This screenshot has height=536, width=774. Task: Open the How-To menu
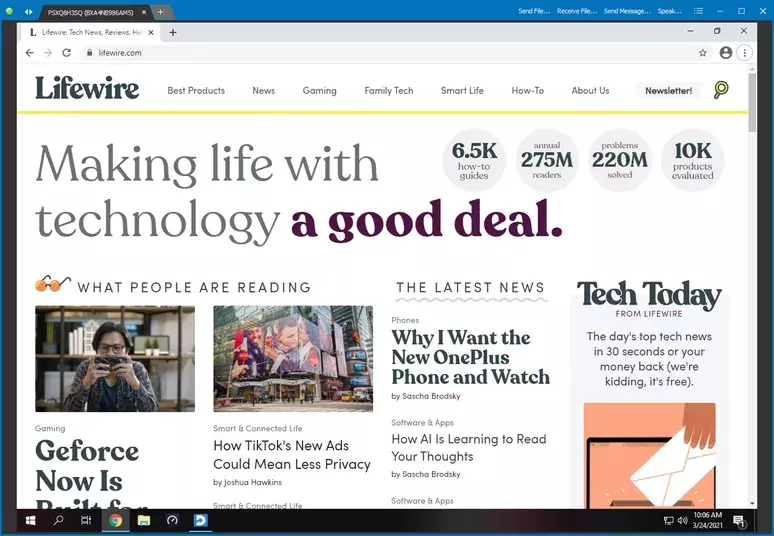click(x=528, y=91)
